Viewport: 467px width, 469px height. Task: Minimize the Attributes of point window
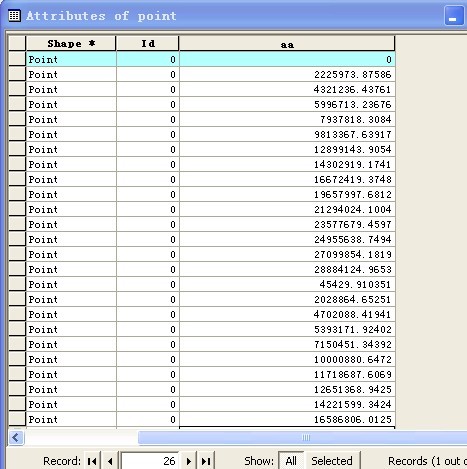(454, 16)
